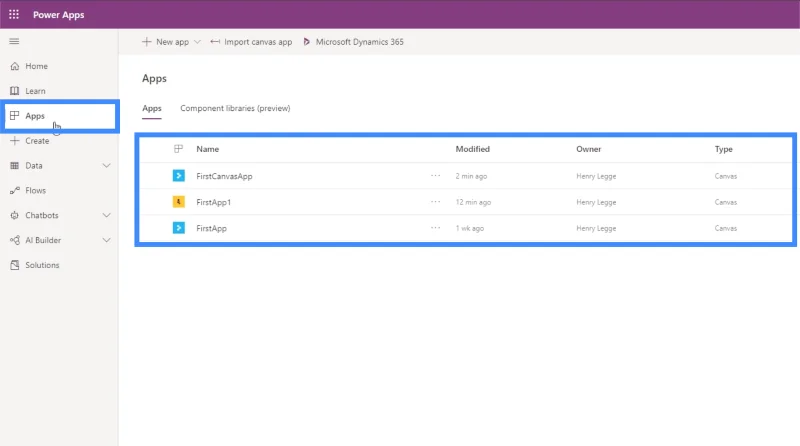Click the FirstCanvasApp blue app icon
Viewport: 800px width, 446px height.
tap(179, 176)
